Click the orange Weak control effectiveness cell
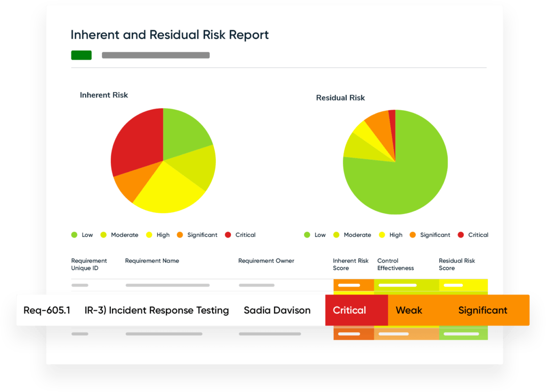 click(409, 310)
